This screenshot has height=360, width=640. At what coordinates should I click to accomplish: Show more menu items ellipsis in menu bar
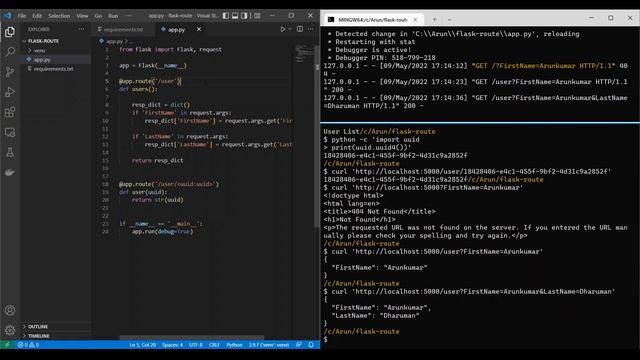(x=129, y=16)
